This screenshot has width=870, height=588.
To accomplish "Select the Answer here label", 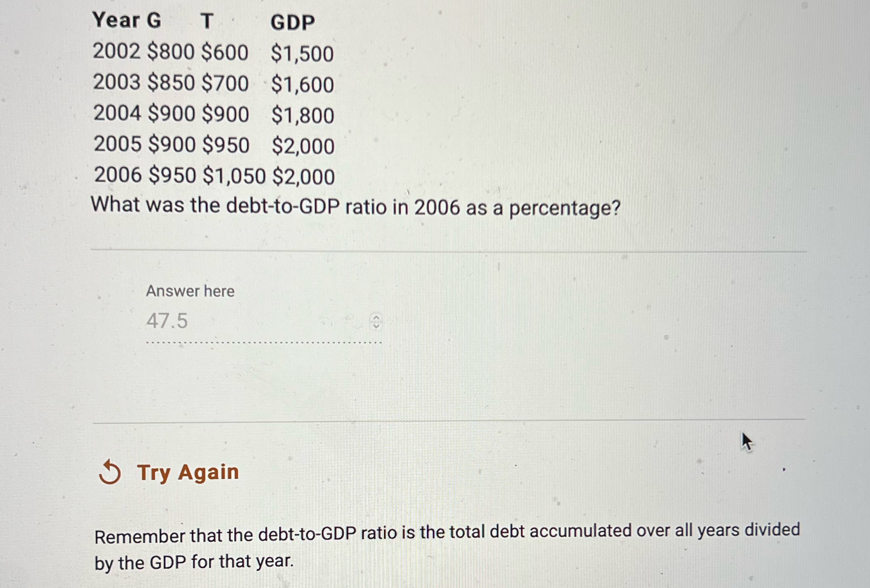I will click(x=190, y=291).
